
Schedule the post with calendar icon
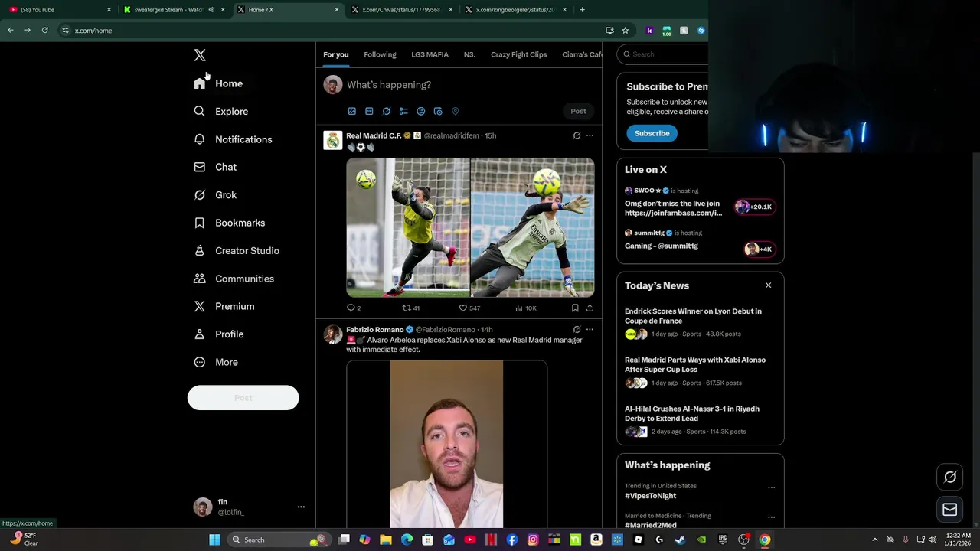click(x=438, y=111)
